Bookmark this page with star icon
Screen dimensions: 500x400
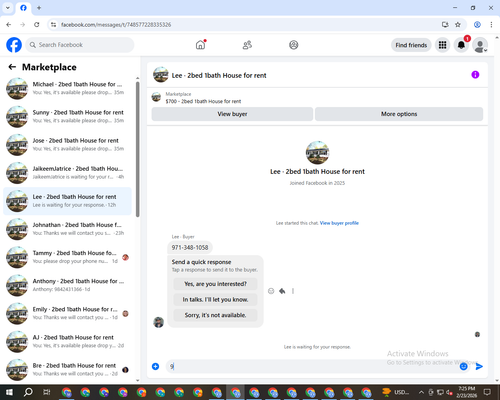pyautogui.click(x=458, y=25)
